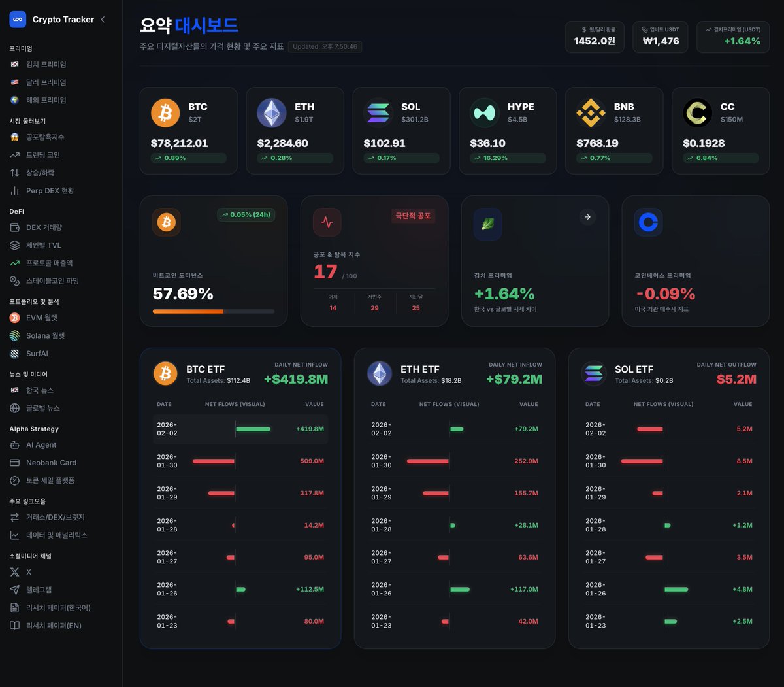Click the X social media icon

click(x=14, y=572)
